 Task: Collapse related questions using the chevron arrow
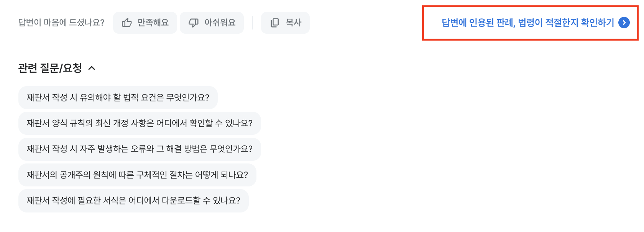[92, 68]
